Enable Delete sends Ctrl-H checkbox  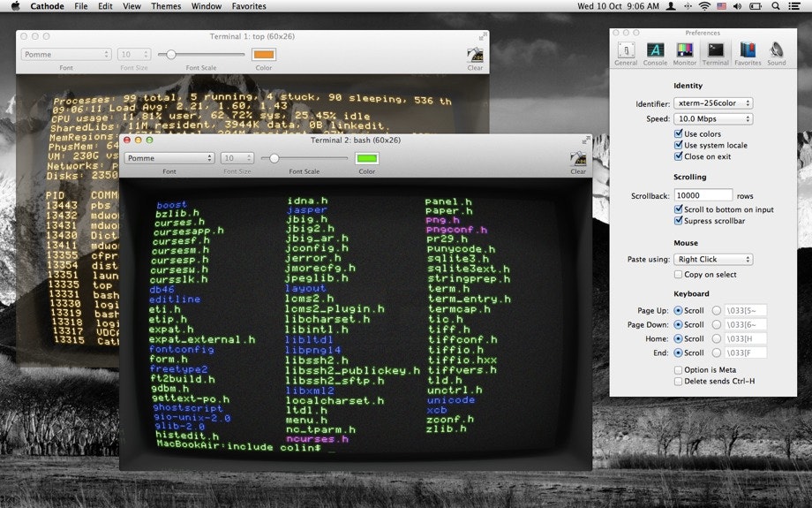(x=678, y=381)
